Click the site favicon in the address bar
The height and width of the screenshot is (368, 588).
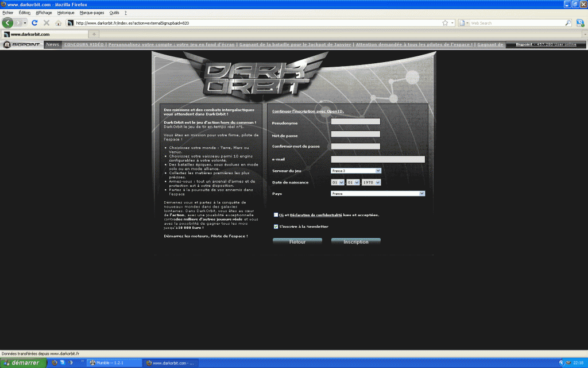[70, 23]
